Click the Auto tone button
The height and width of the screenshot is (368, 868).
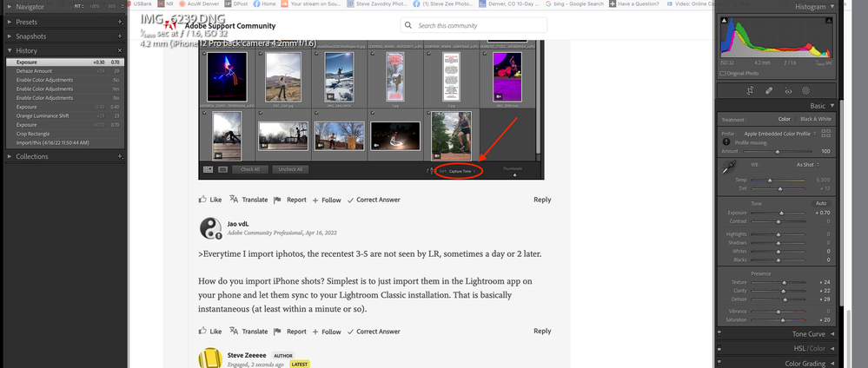[821, 204]
